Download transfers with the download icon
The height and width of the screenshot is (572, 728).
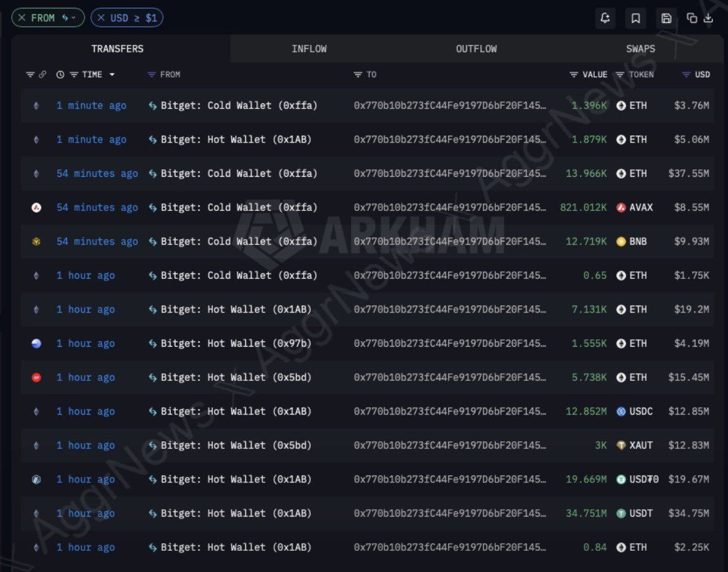(x=708, y=18)
